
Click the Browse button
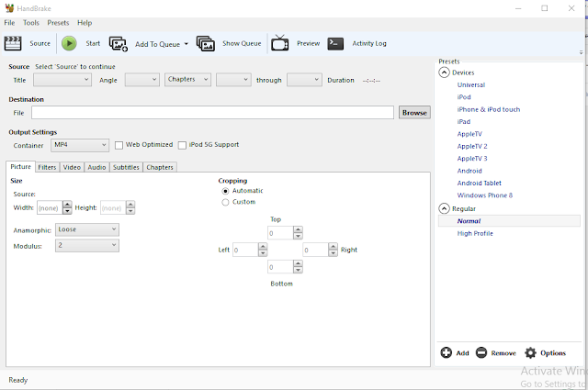coord(414,113)
